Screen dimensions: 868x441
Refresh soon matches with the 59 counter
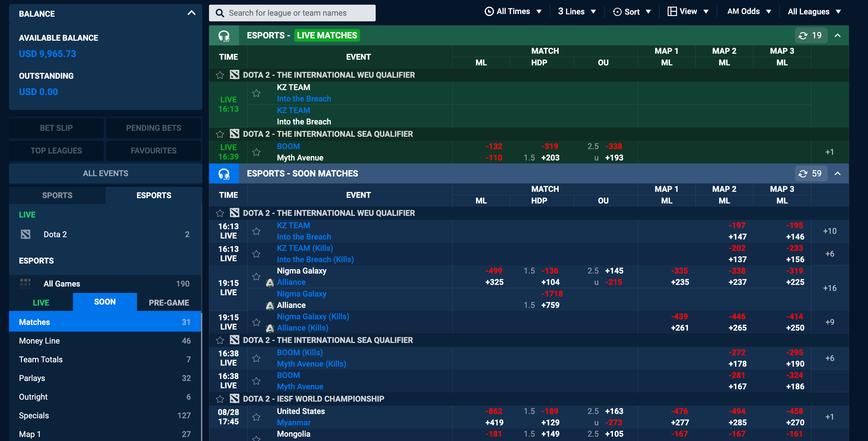[811, 174]
